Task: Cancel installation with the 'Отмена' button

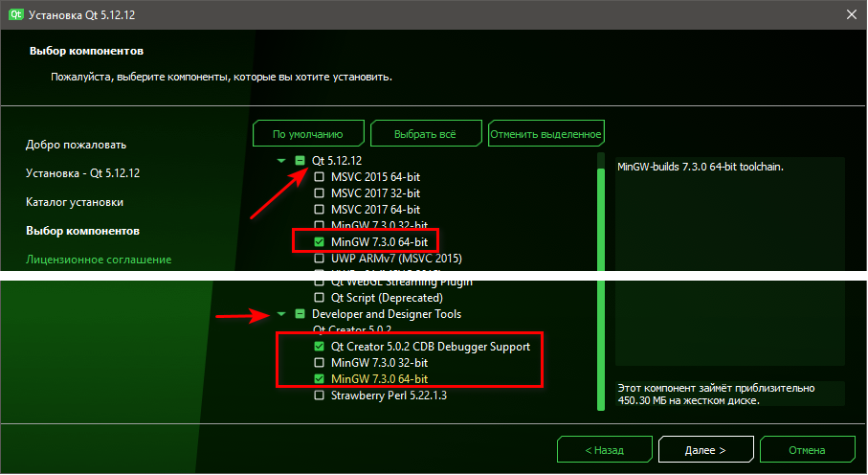Action: click(807, 449)
